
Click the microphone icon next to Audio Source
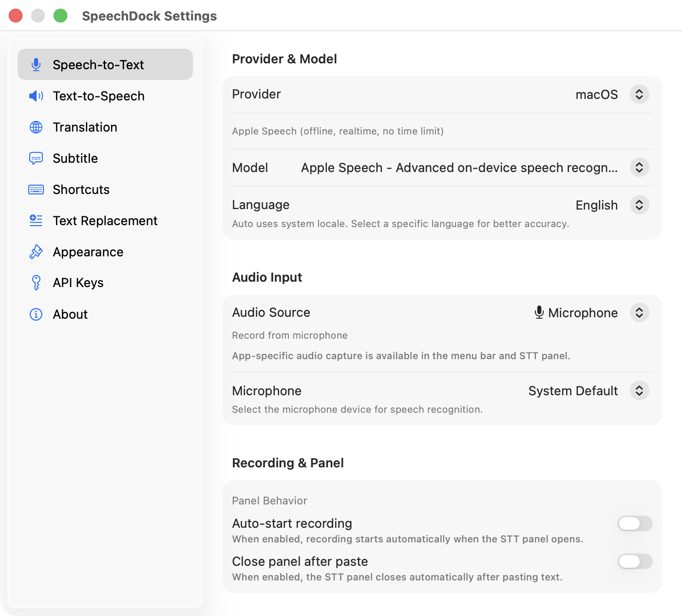(x=539, y=312)
